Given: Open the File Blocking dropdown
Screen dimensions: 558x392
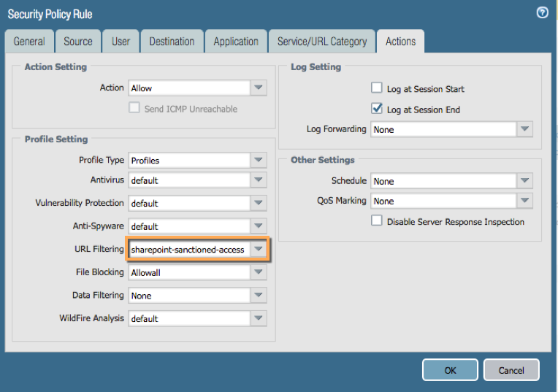Looking at the screenshot, I should tap(258, 272).
